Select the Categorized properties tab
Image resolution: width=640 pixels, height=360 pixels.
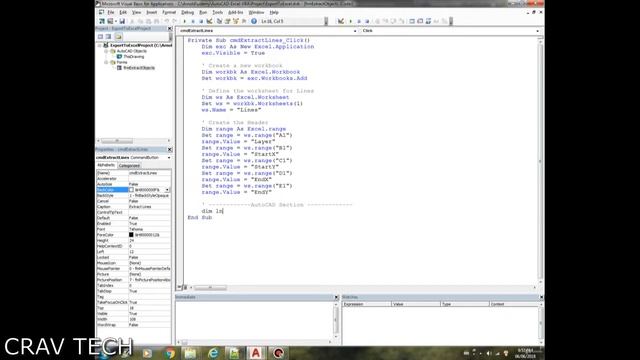[129, 166]
